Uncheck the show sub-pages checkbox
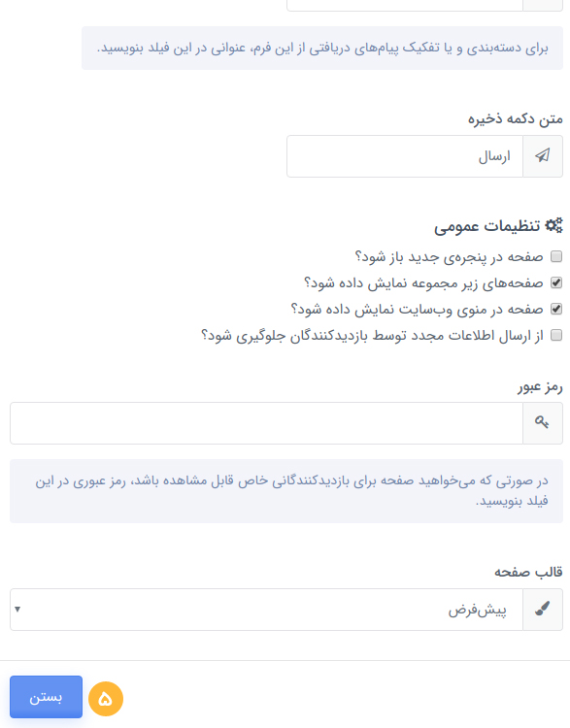The image size is (570, 728). 556,282
